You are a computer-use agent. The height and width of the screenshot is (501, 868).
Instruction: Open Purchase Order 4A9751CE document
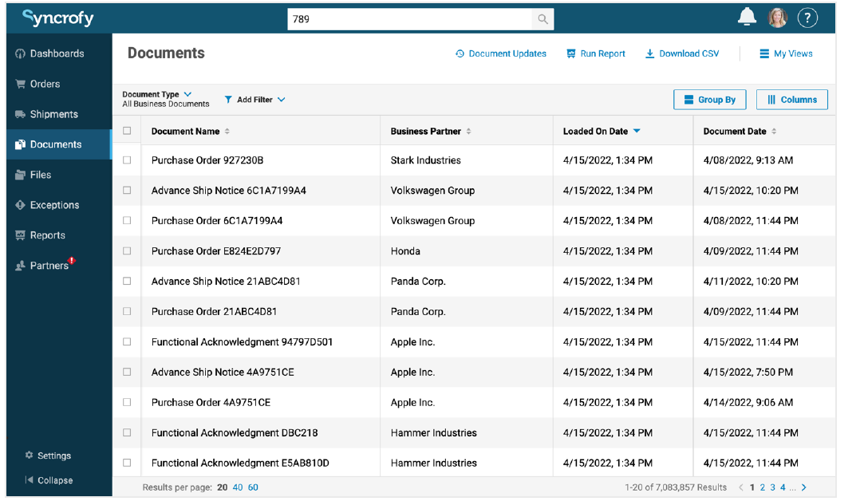click(x=211, y=402)
